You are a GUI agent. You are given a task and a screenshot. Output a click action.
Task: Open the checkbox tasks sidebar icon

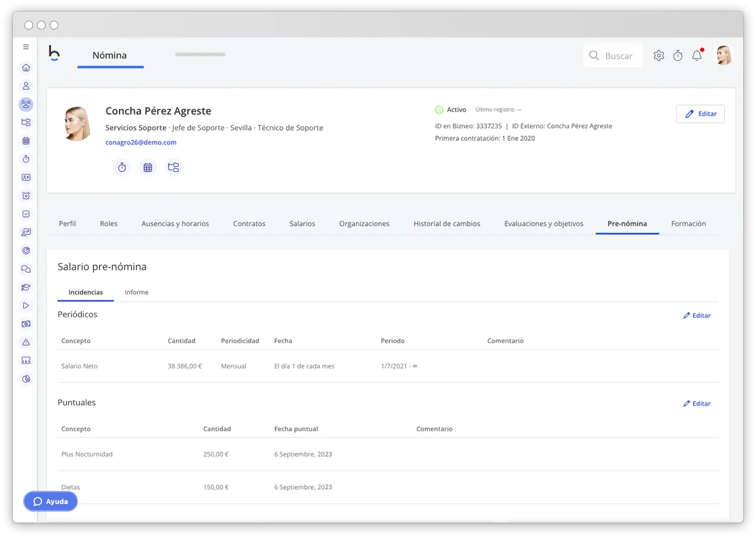pyautogui.click(x=26, y=214)
